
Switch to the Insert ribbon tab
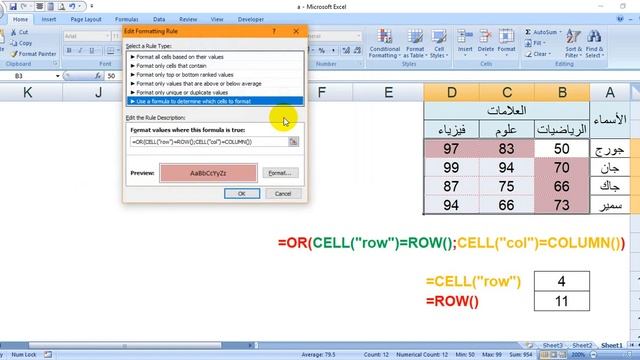[49, 19]
